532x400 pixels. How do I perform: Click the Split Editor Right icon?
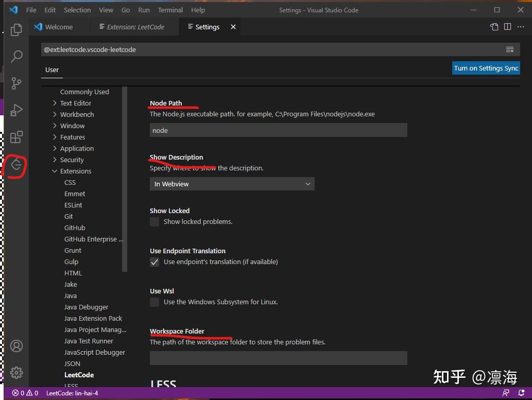[508, 27]
